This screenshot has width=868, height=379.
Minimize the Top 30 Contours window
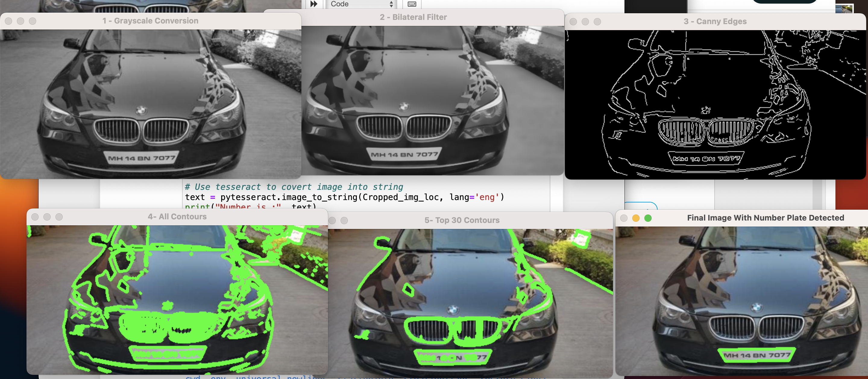[332, 221]
